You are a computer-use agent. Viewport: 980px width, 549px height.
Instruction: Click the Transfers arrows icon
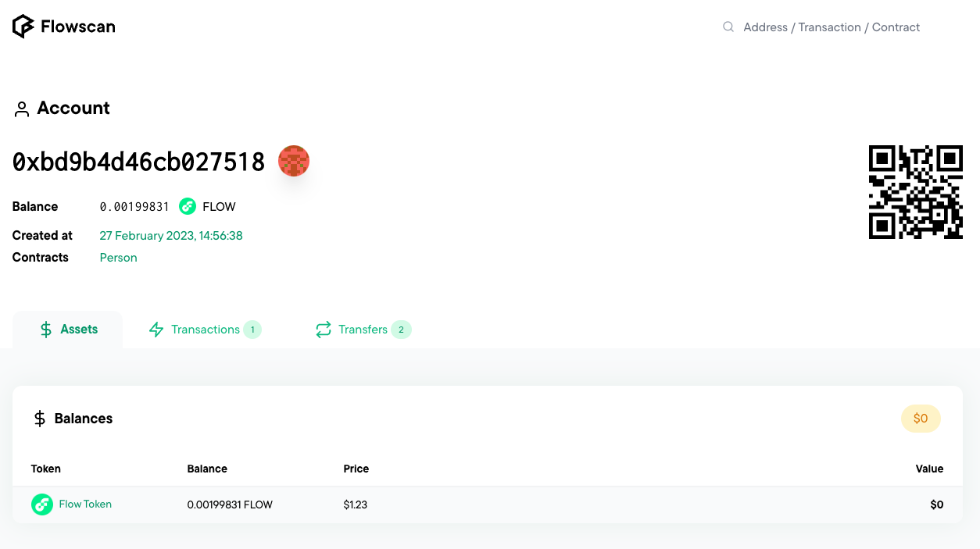tap(324, 330)
